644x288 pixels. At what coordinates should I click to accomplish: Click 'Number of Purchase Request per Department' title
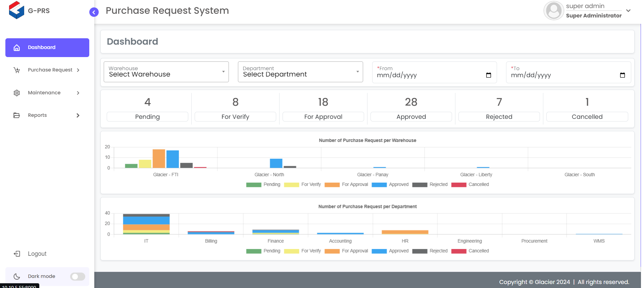367,207
